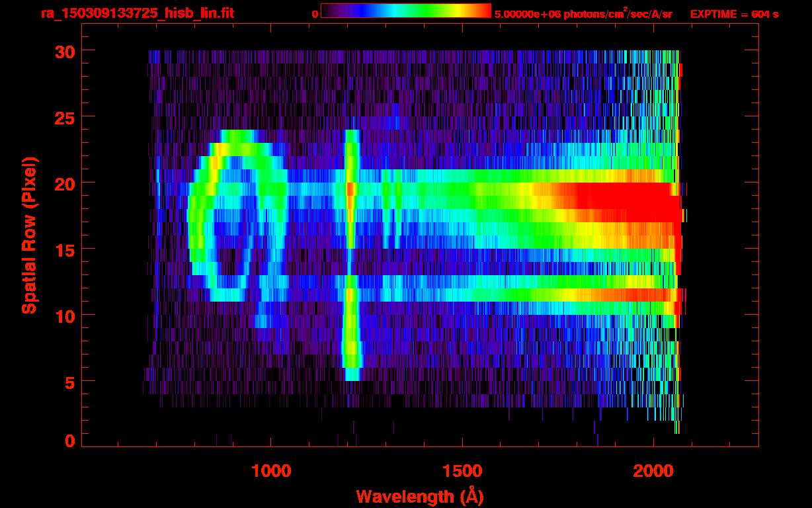
Task: Click the y-axis tick label 20
Action: pos(64,183)
